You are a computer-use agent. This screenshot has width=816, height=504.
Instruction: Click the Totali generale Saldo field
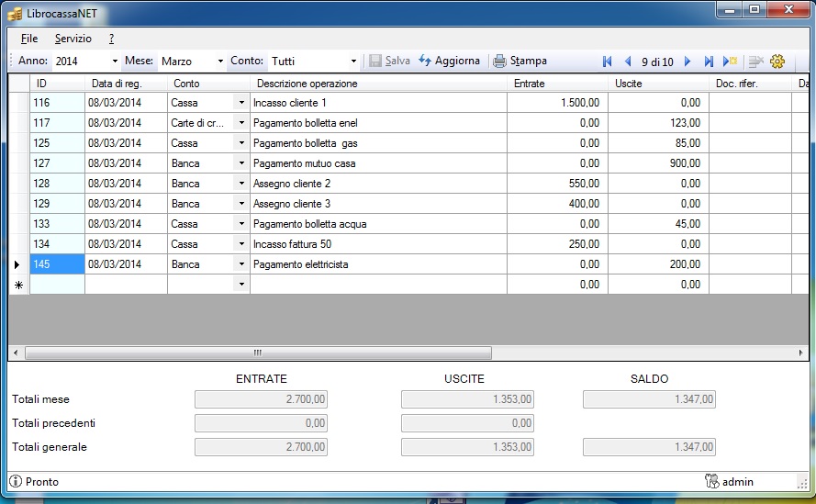pos(649,447)
